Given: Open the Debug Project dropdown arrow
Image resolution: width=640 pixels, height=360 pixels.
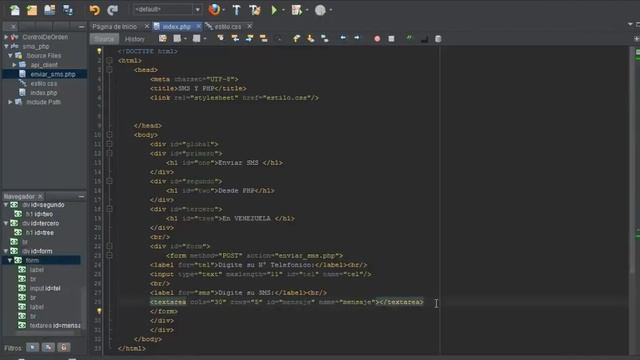Looking at the screenshot, I should (x=307, y=10).
